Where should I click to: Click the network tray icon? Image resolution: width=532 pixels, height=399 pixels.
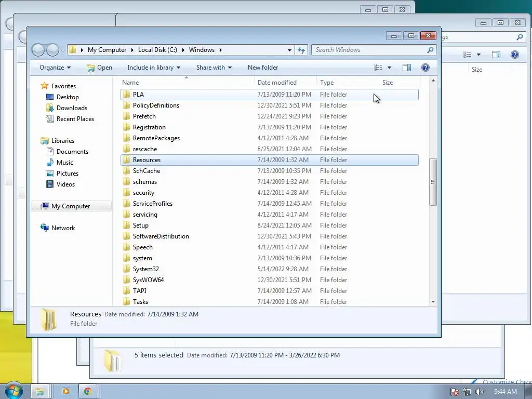pyautogui.click(x=467, y=392)
